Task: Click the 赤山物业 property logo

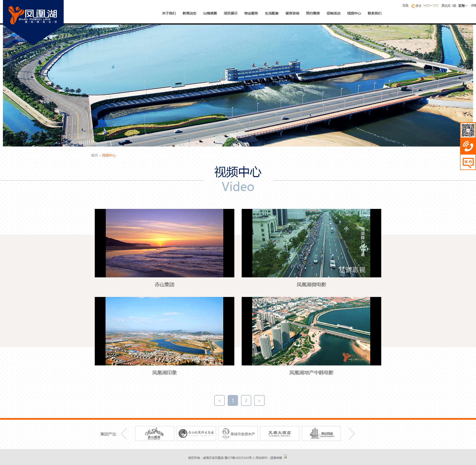Action: point(321,433)
